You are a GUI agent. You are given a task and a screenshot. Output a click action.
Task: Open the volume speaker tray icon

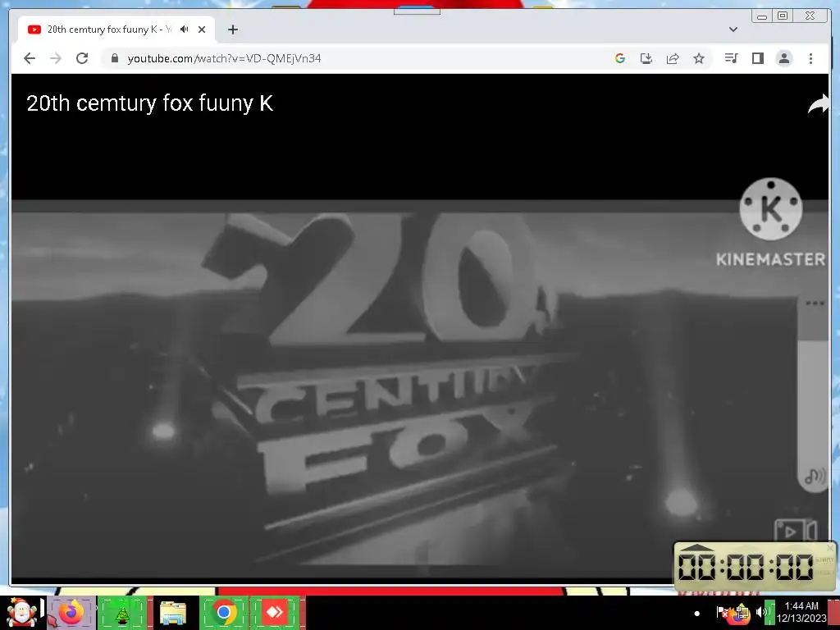tap(761, 612)
